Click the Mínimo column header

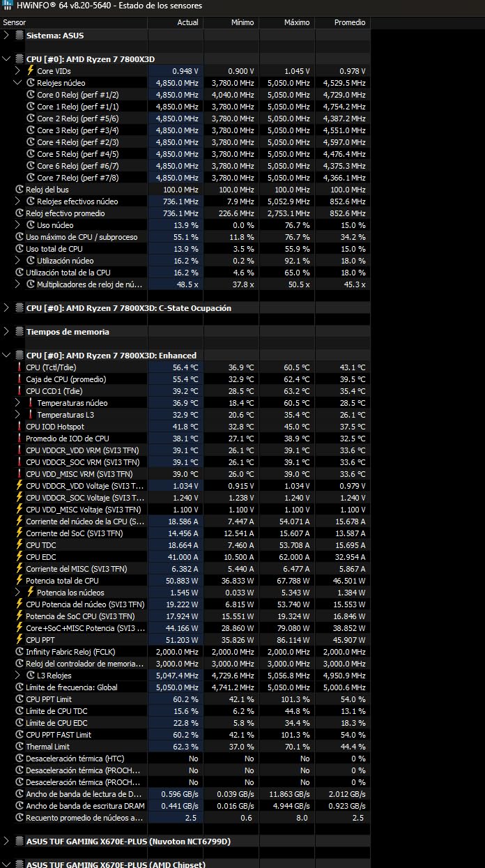coord(231,22)
